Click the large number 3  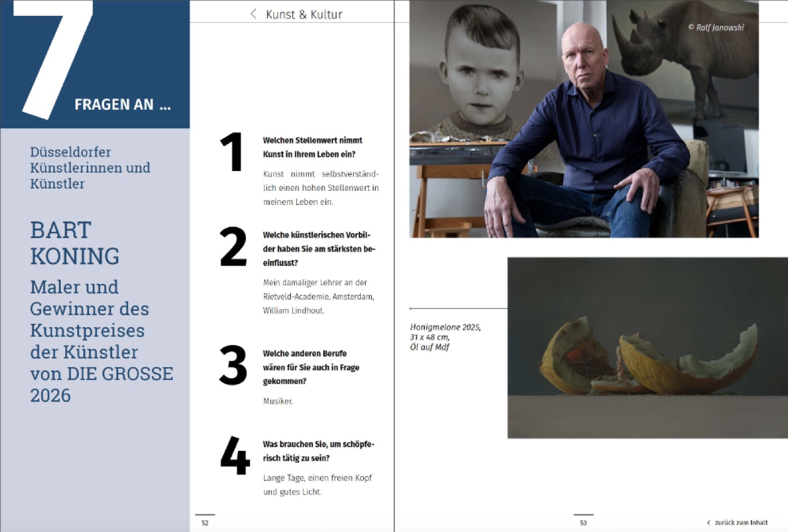pyautogui.click(x=233, y=365)
